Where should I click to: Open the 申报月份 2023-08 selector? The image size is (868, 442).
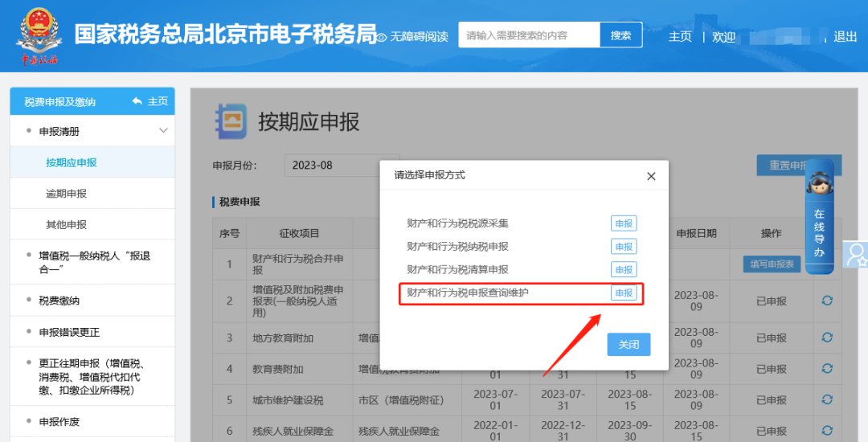pyautogui.click(x=342, y=165)
